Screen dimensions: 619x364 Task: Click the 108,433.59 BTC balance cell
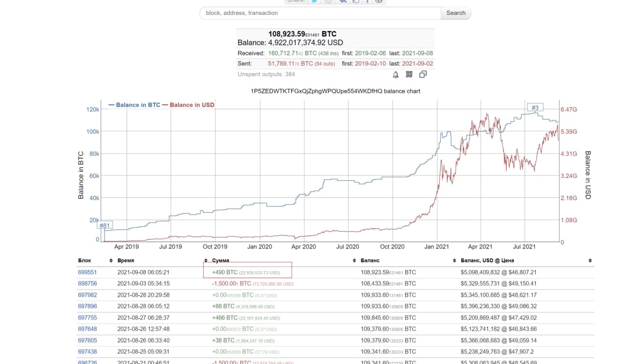tap(388, 284)
